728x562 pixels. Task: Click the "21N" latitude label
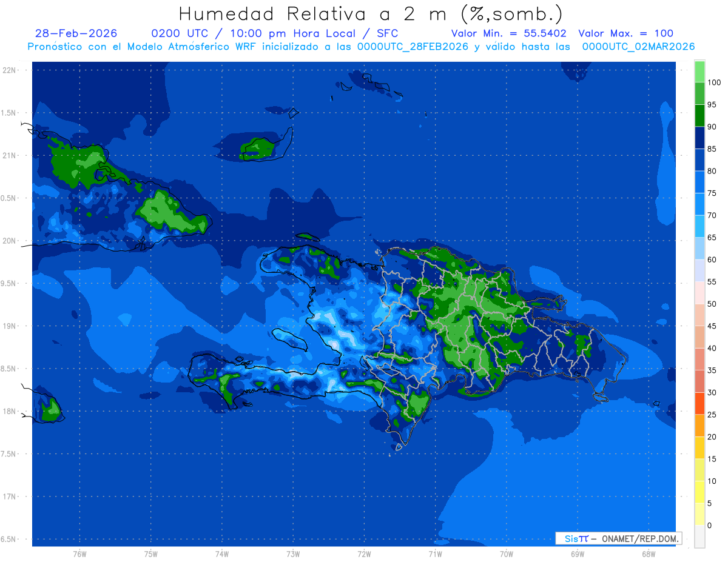[x=8, y=155]
